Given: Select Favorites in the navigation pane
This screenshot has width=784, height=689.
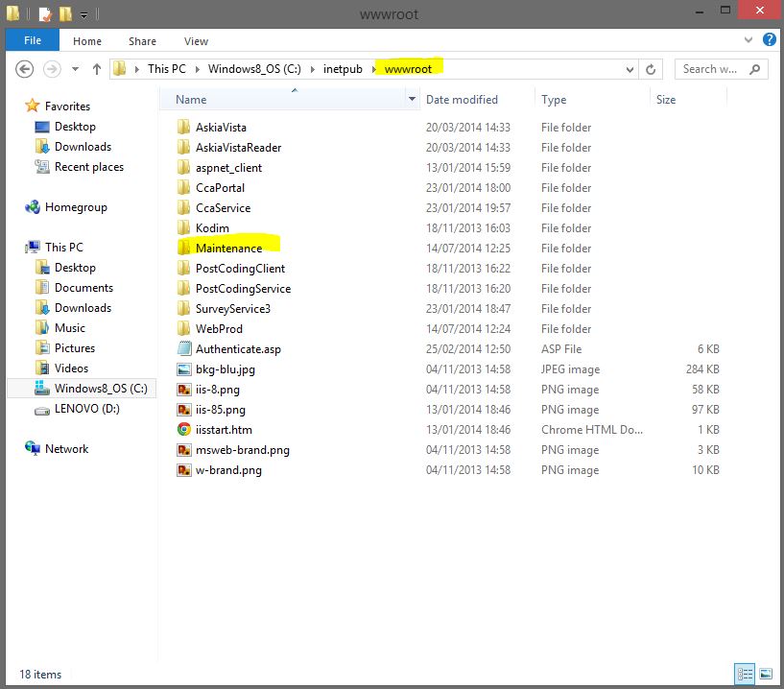Looking at the screenshot, I should 67,106.
